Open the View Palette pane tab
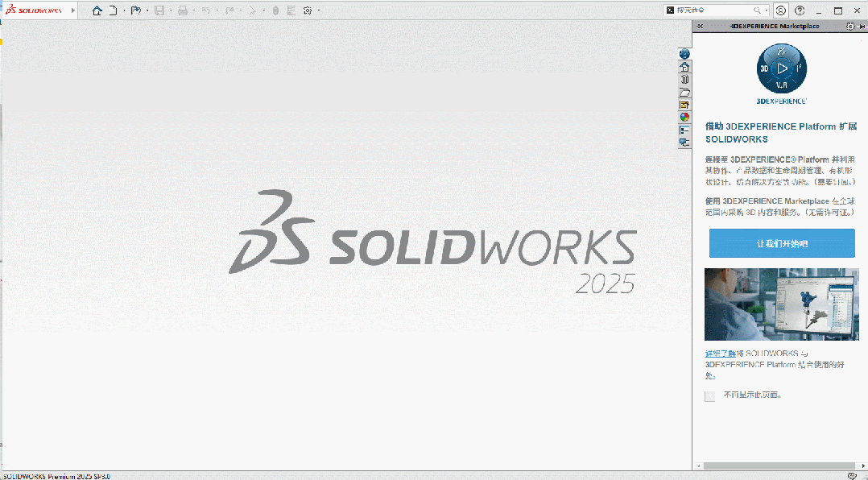This screenshot has width=868, height=480. point(684,105)
